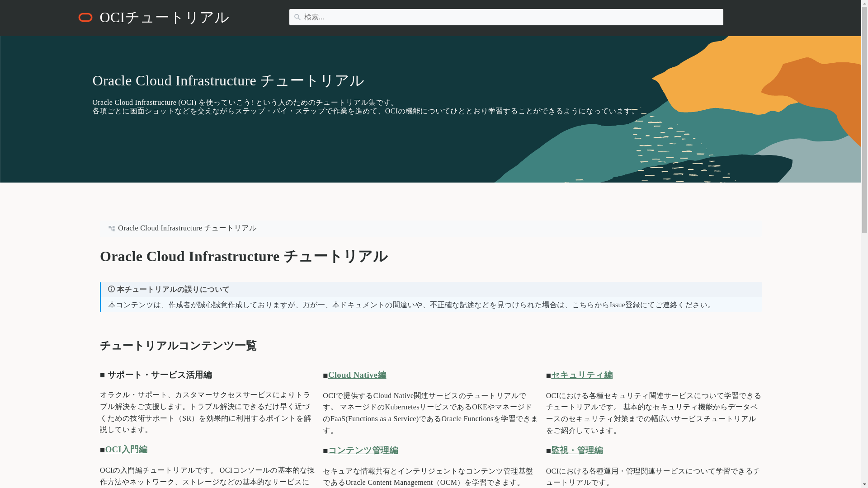Open the OCI入門編 link
The width and height of the screenshot is (868, 488).
[126, 450]
